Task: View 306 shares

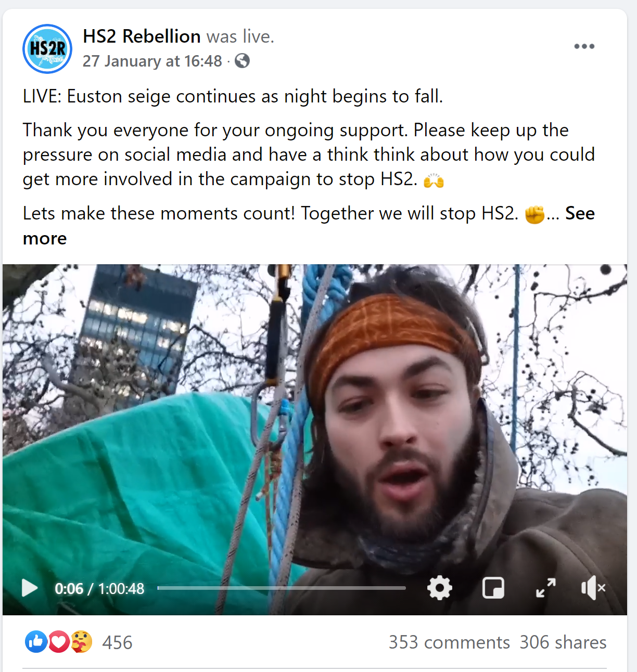Action: pyautogui.click(x=563, y=642)
